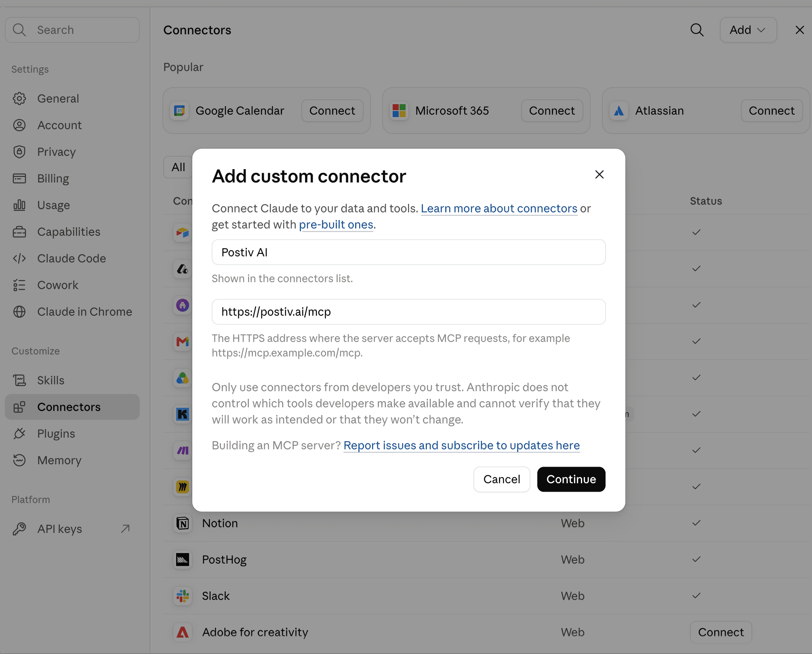Click the Google Calendar icon

179,111
